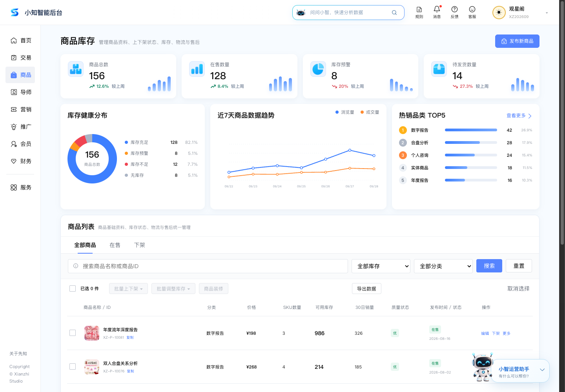The image size is (565, 392).
Task: Click the 发布新商品 button
Action: [x=517, y=41]
